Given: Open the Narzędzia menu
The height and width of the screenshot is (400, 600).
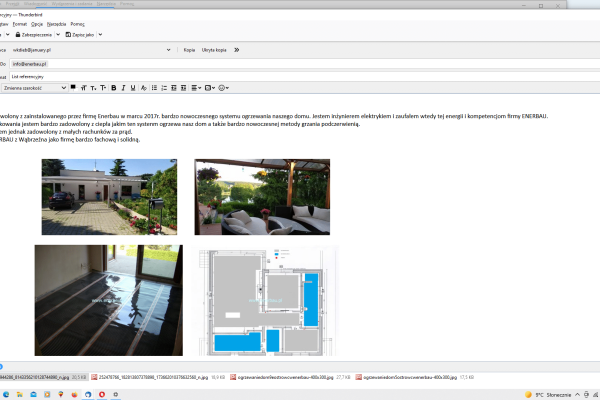Looking at the screenshot, I should [x=57, y=24].
